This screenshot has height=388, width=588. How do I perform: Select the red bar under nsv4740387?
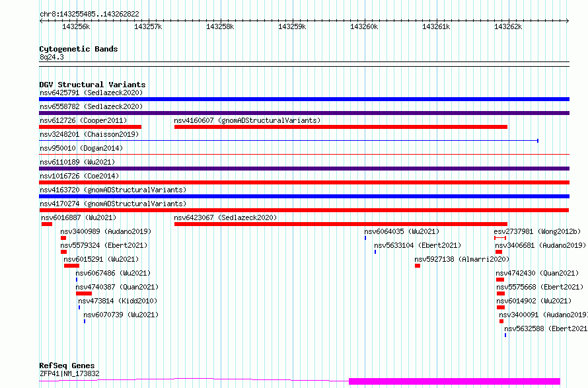(x=84, y=294)
